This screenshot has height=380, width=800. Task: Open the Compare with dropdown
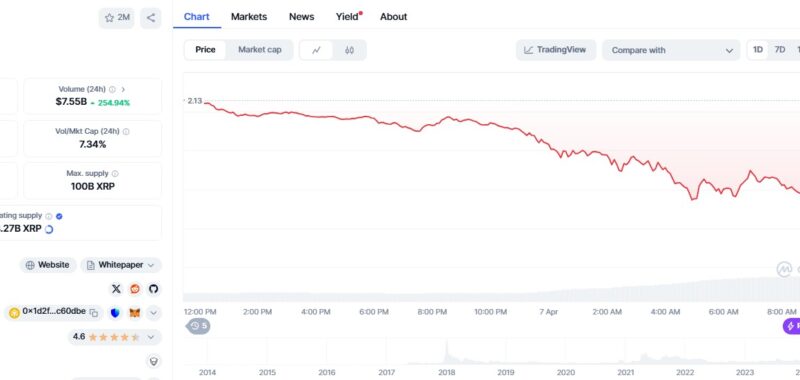click(x=671, y=50)
